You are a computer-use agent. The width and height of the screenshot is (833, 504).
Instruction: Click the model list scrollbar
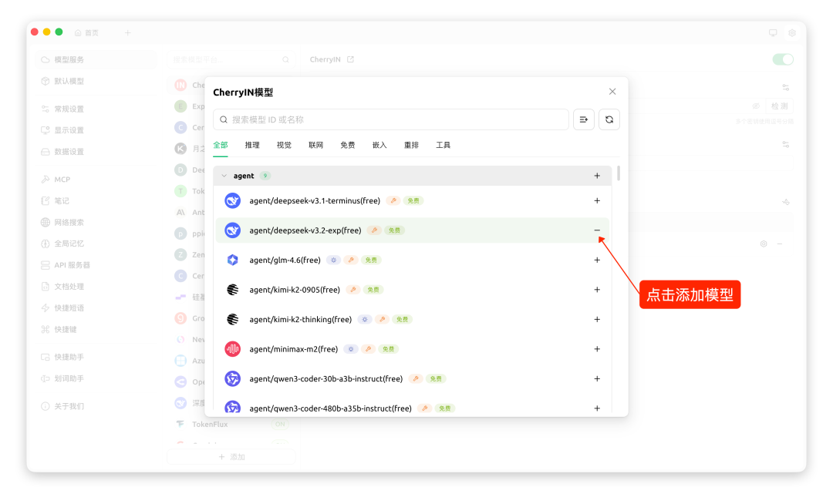click(x=619, y=173)
